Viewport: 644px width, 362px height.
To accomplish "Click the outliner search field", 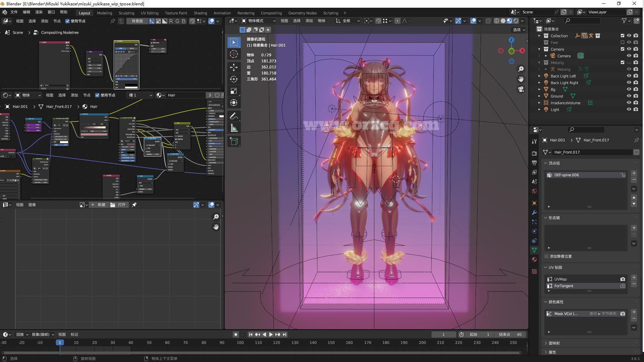I will tap(582, 21).
